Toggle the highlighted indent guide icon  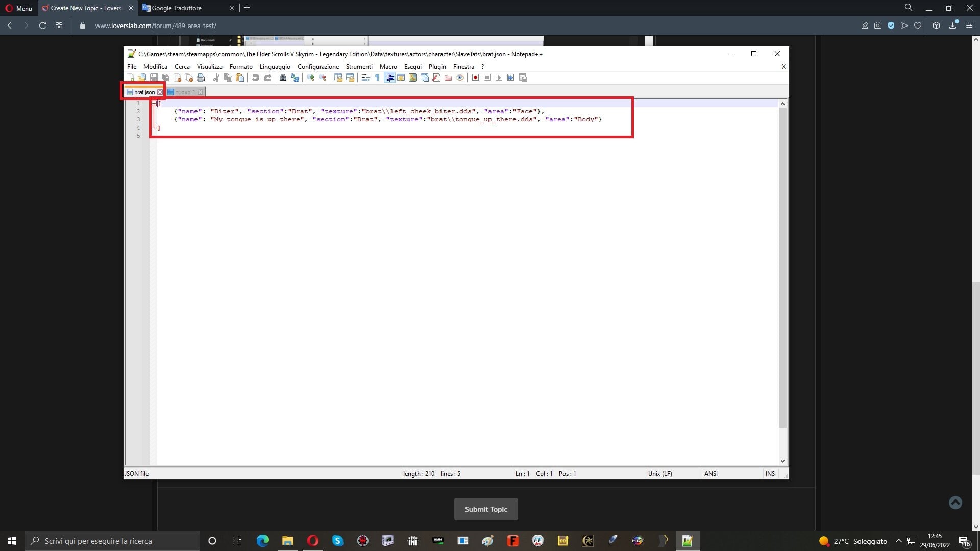click(x=390, y=78)
